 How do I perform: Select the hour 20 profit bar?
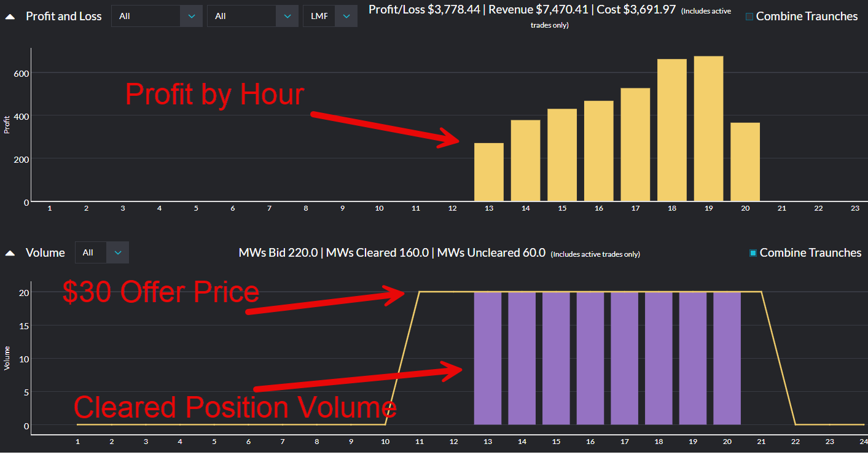pyautogui.click(x=745, y=162)
